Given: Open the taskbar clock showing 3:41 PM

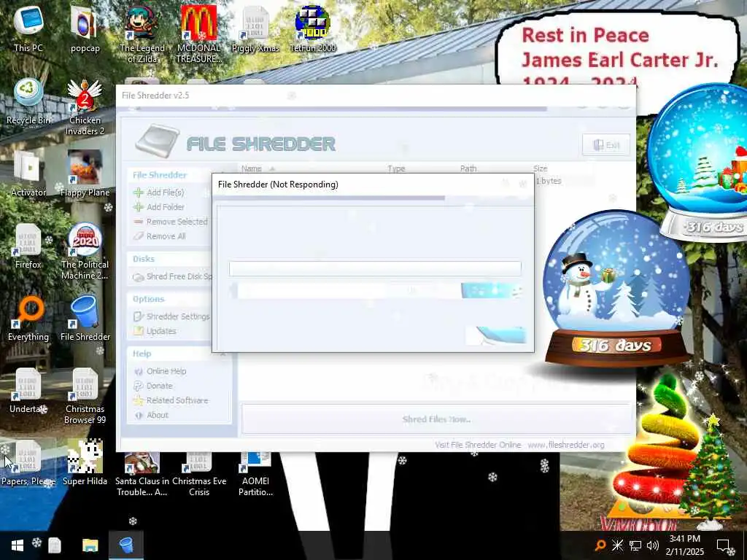Looking at the screenshot, I should (x=684, y=545).
